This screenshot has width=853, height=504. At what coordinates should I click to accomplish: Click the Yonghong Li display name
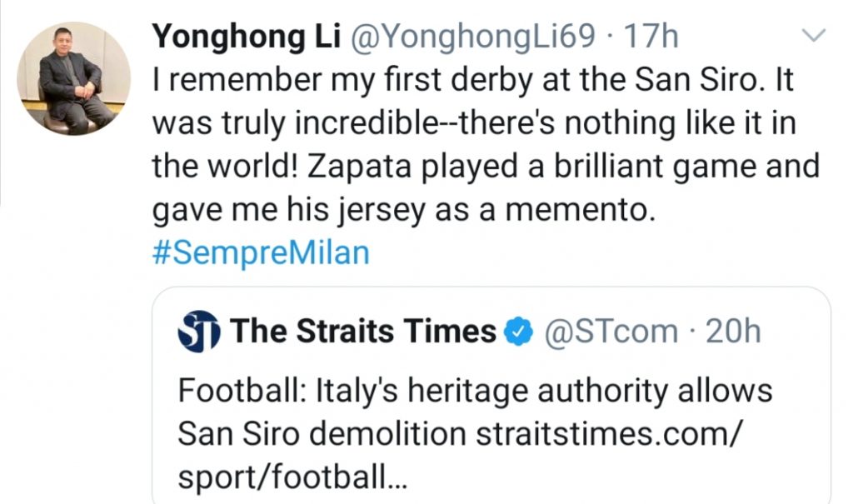point(247,37)
